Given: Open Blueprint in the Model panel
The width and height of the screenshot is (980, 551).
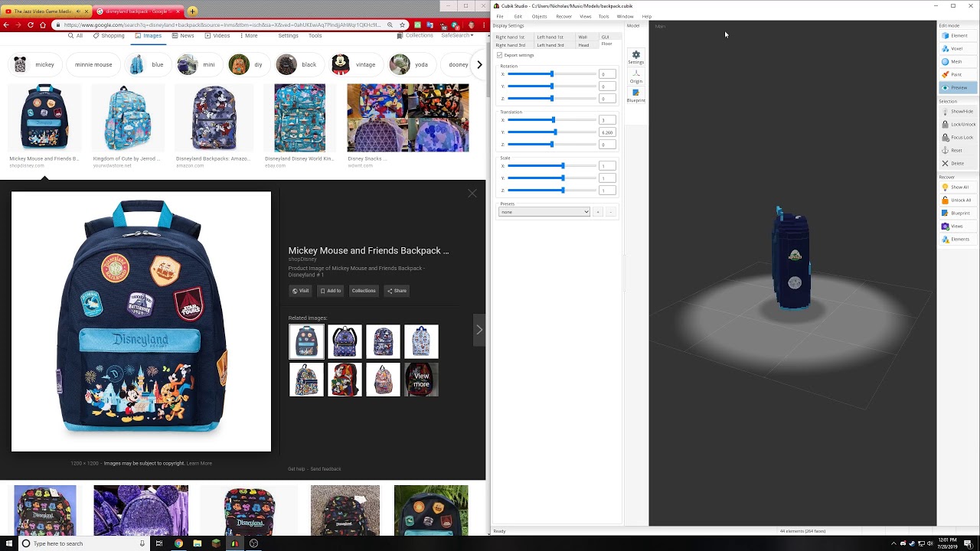Looking at the screenshot, I should pos(636,96).
